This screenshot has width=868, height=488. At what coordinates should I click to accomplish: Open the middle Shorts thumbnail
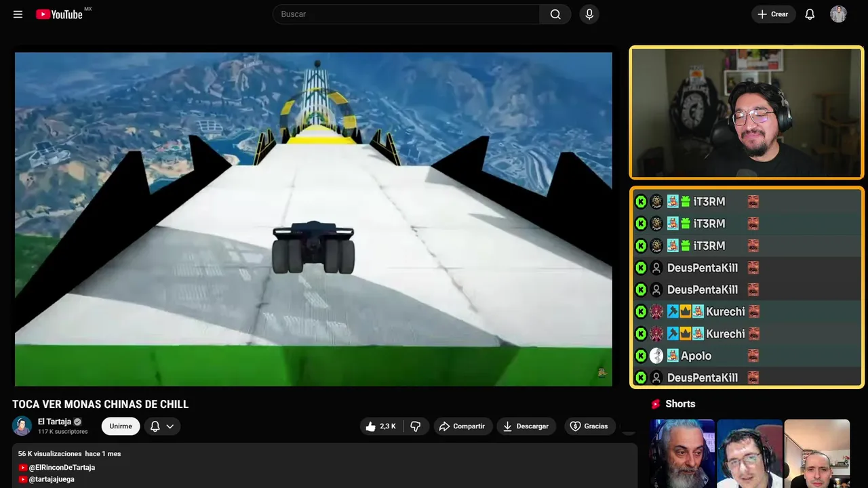749,453
